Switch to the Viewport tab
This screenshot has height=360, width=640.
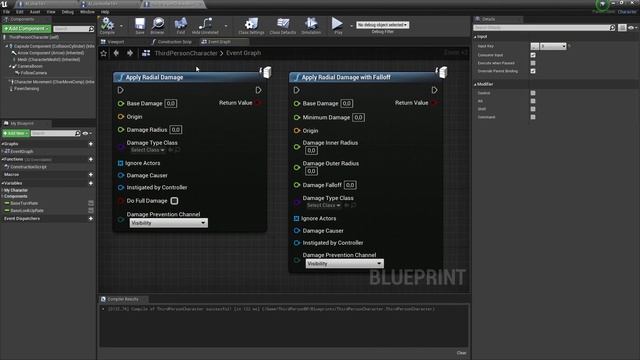tap(116, 42)
